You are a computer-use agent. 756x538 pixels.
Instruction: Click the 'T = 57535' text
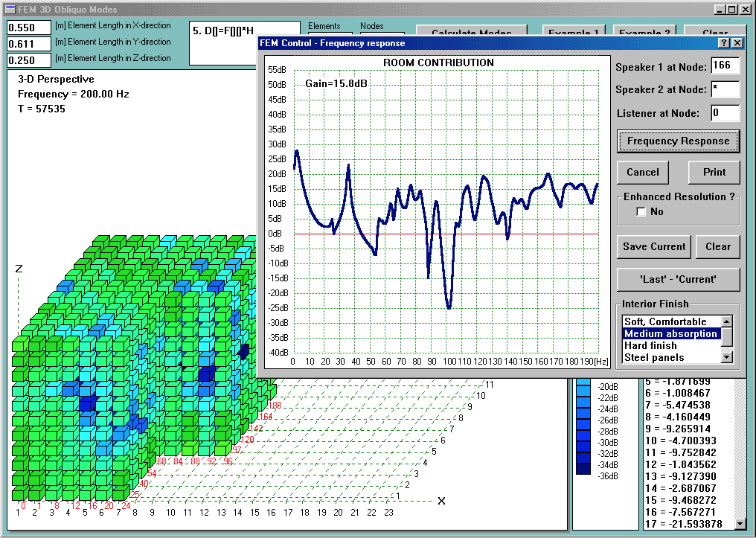pos(42,109)
